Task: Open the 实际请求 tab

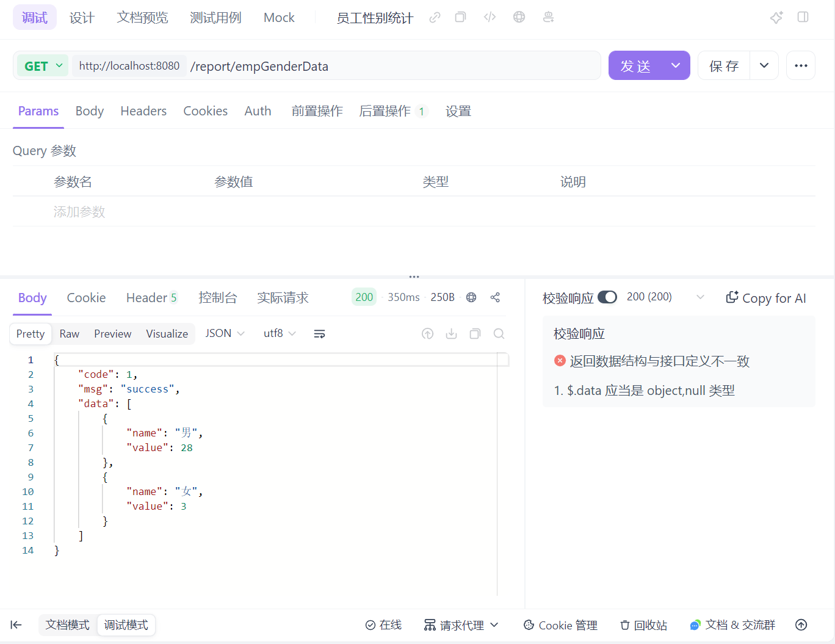Action: pyautogui.click(x=283, y=298)
